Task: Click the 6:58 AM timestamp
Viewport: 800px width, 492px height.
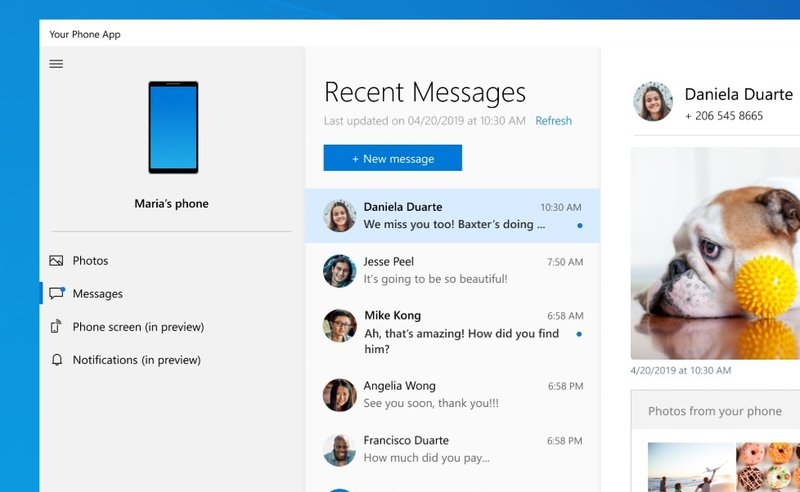Action: 565,316
